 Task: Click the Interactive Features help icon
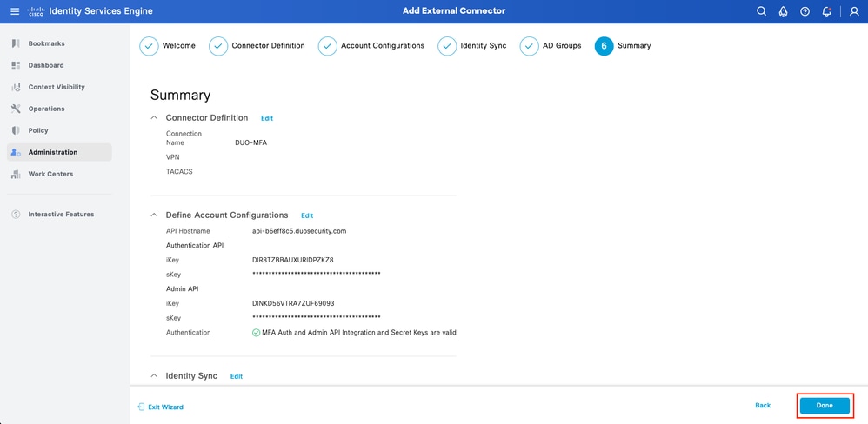click(16, 215)
